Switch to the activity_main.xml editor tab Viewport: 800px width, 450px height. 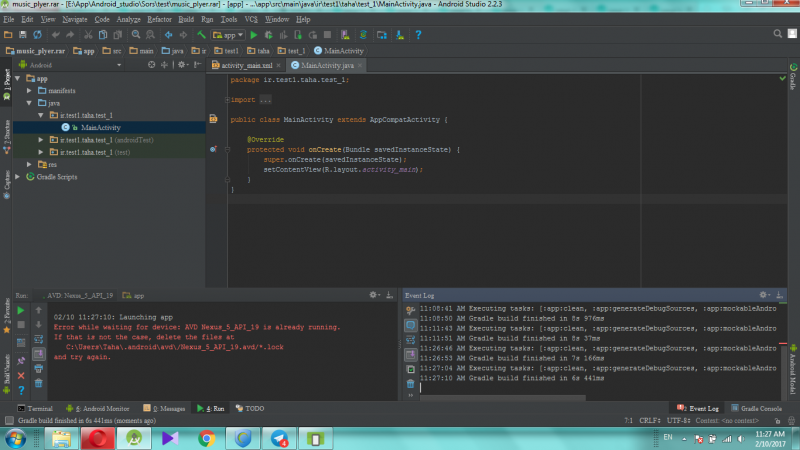(x=245, y=65)
